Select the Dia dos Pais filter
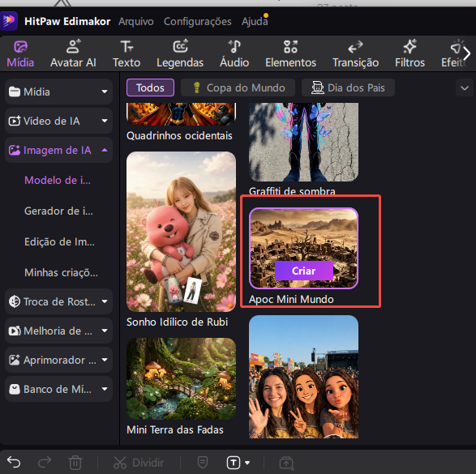Image resolution: width=476 pixels, height=474 pixels. (x=348, y=88)
